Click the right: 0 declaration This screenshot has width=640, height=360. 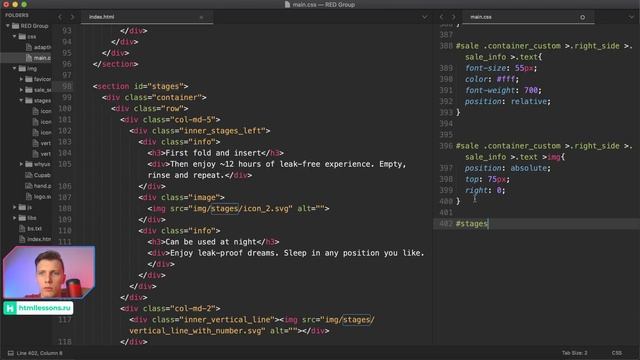click(485, 190)
